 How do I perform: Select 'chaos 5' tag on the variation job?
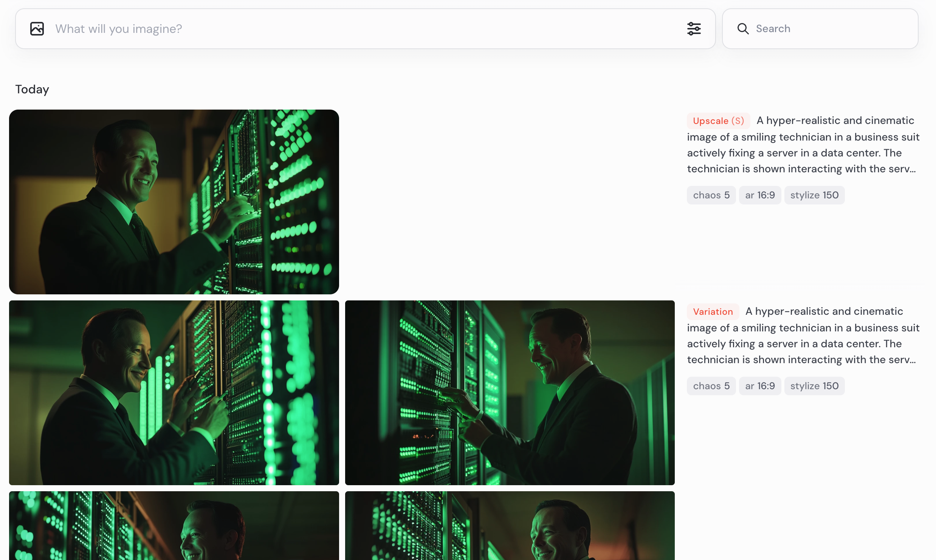point(711,386)
